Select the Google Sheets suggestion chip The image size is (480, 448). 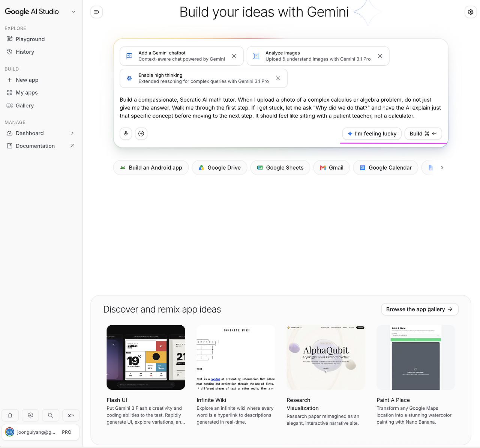tap(280, 168)
